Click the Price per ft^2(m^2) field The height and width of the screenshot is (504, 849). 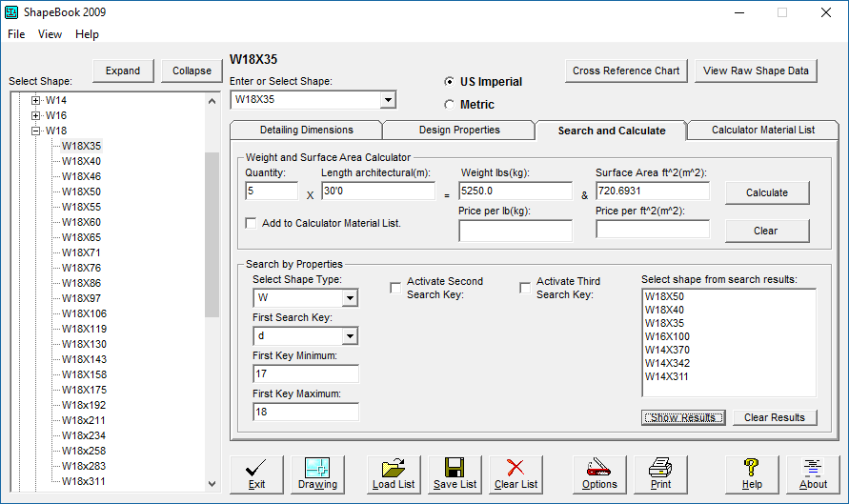click(653, 229)
